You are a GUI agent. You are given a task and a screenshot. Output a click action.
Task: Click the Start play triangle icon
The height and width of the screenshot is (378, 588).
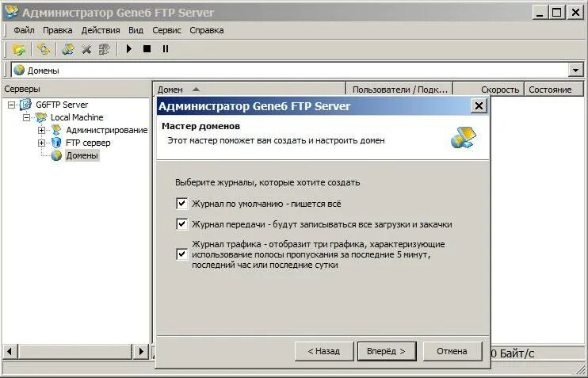point(129,49)
